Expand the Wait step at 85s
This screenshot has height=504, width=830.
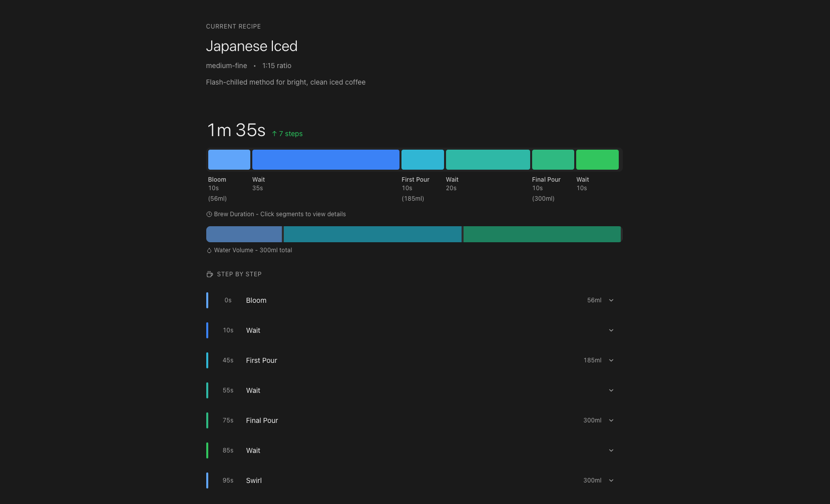611,450
